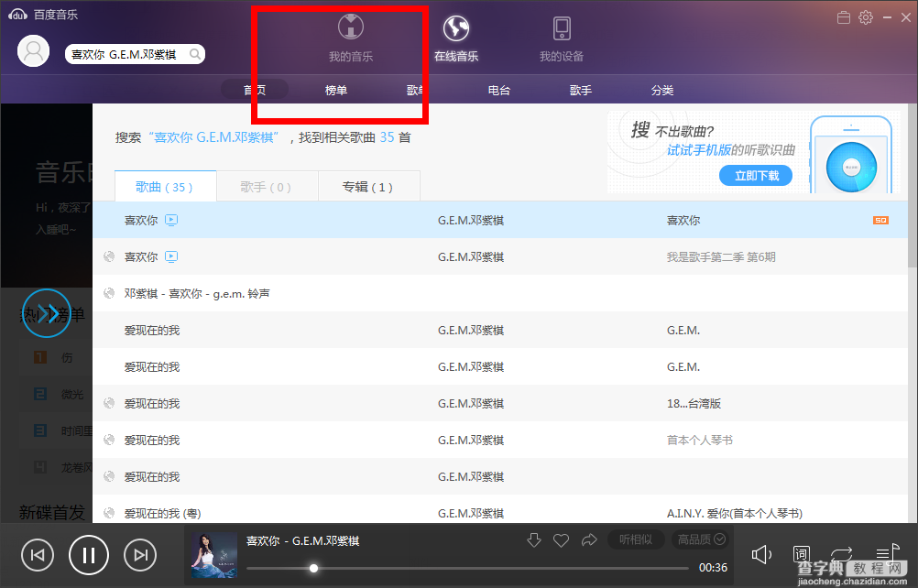The width and height of the screenshot is (918, 588).
Task: Click artist G.E.M.邓紫棋 on first row
Action: coord(471,221)
